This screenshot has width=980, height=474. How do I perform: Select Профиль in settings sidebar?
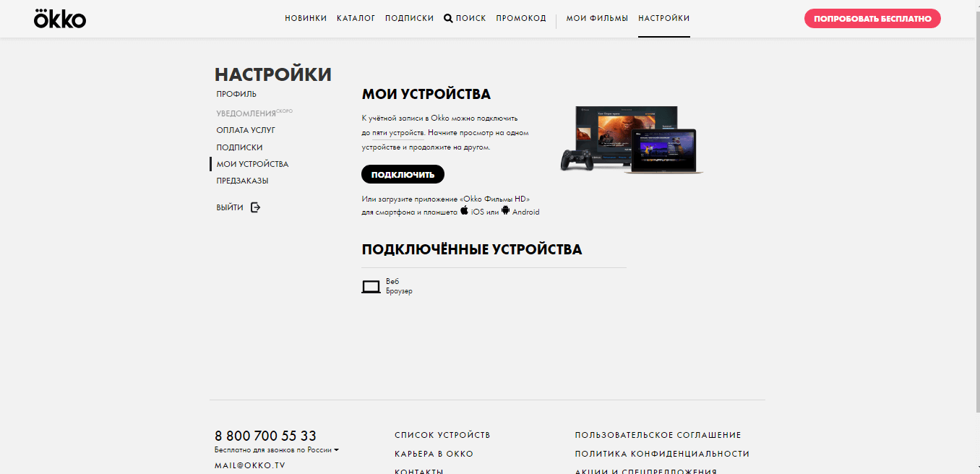point(236,94)
